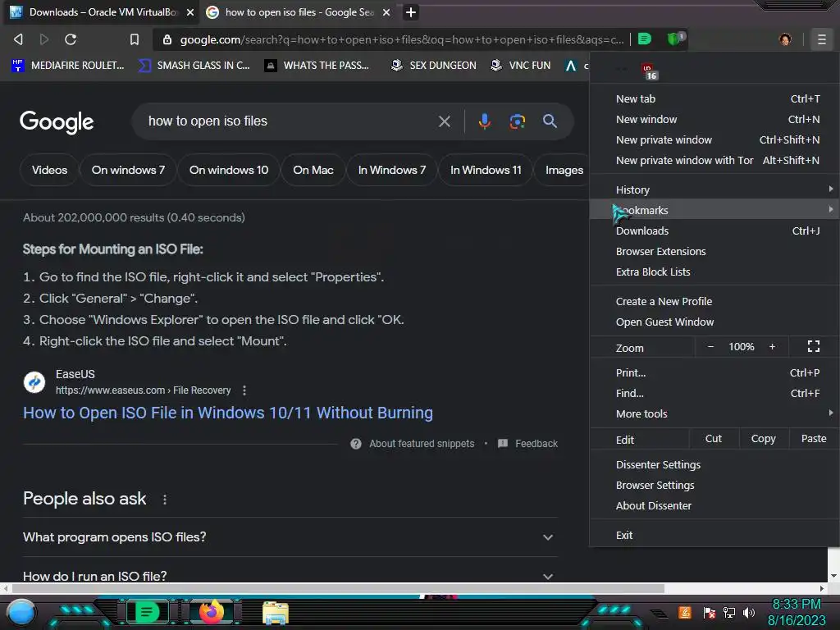
Task: Open MEDIAFIRE ROULET bookmark
Action: [68, 66]
